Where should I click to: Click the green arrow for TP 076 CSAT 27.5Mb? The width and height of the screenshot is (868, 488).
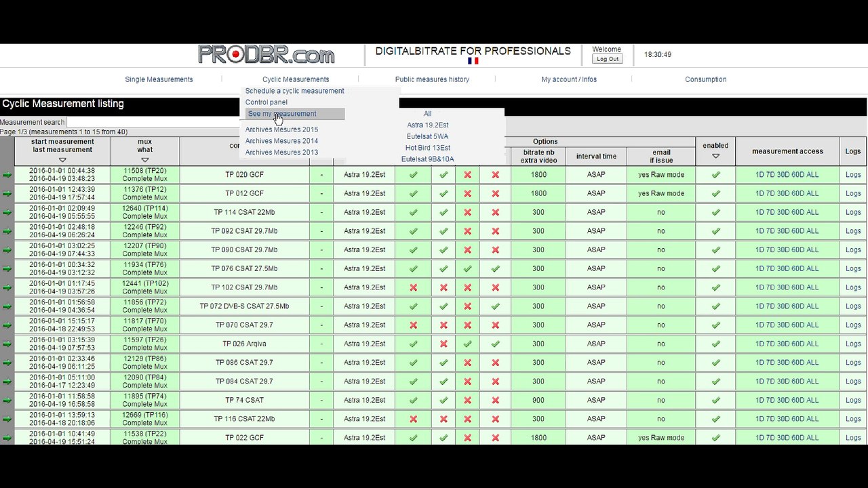point(7,269)
